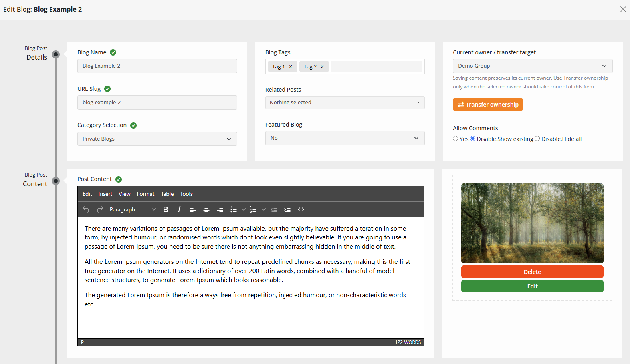This screenshot has width=630, height=364.
Task: Close the Edit Blog dialog
Action: [623, 9]
